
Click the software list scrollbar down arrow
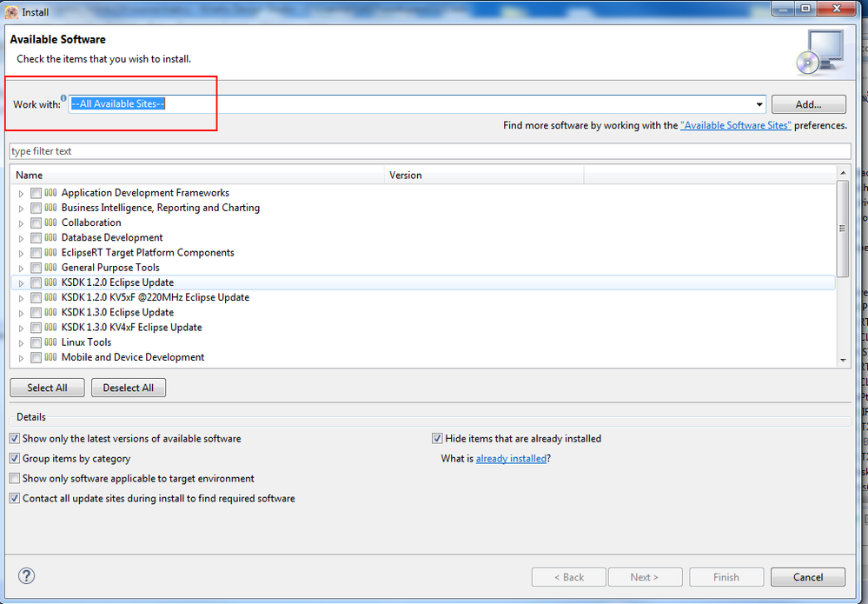tap(843, 360)
